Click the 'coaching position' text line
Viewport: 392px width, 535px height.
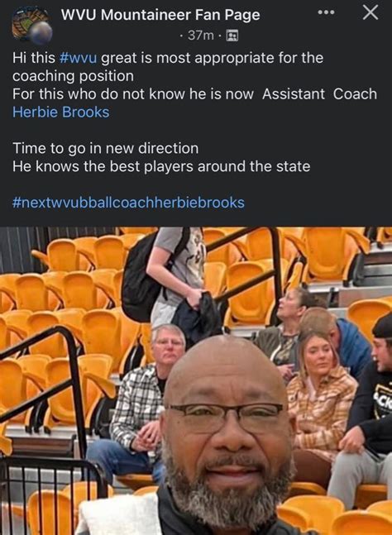pyautogui.click(x=73, y=76)
